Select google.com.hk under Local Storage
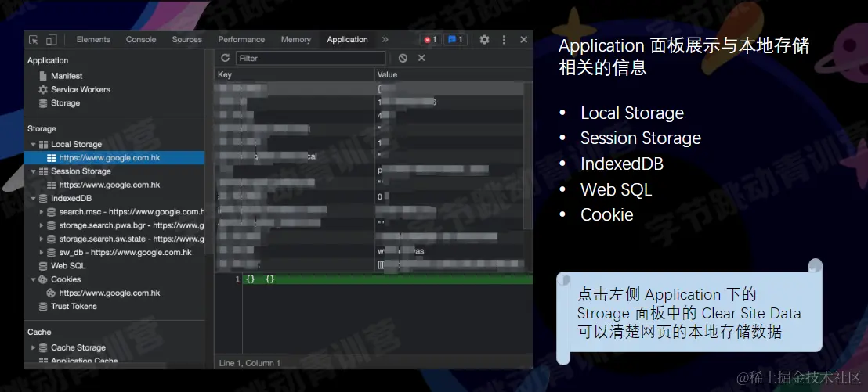Image resolution: width=868 pixels, height=392 pixels. pos(114,157)
